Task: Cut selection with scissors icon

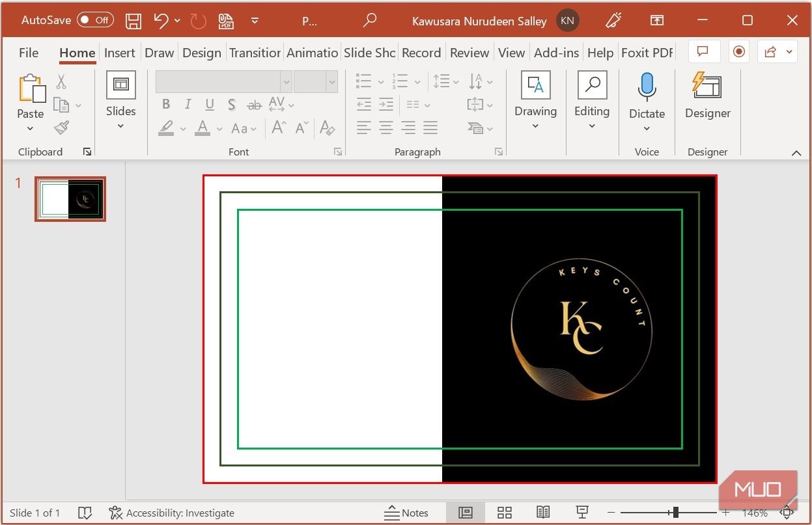Action: [61, 82]
